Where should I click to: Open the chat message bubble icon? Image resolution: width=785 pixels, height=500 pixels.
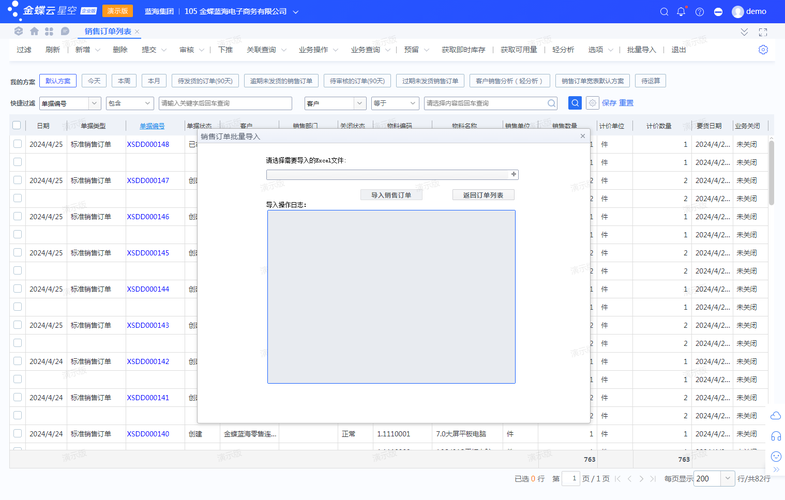point(65,31)
